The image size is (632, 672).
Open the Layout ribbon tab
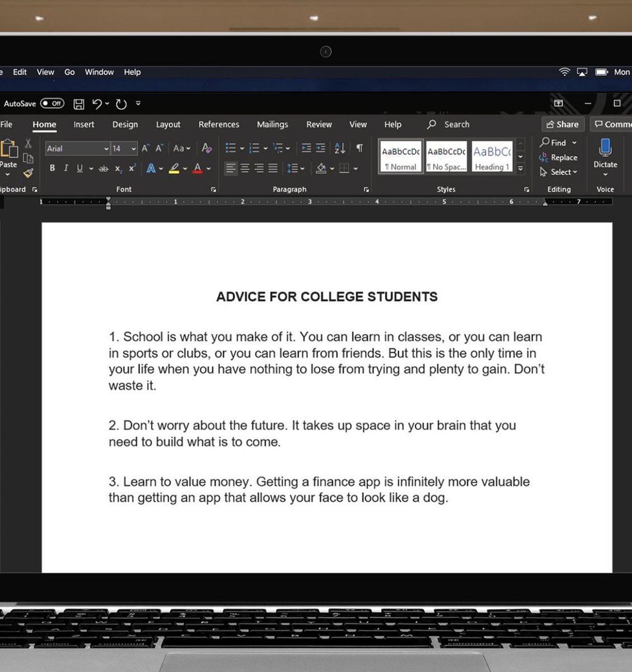[x=168, y=124]
